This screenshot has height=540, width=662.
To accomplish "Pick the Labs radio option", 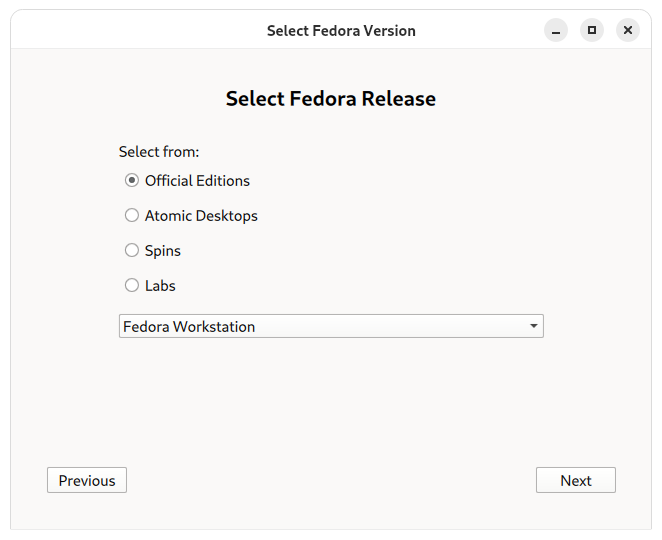I will [132, 286].
